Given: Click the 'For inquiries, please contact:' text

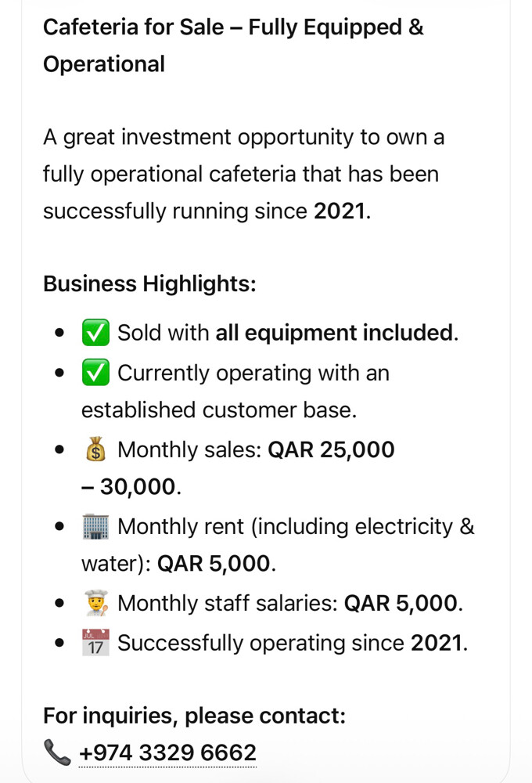Looking at the screenshot, I should pos(195,716).
